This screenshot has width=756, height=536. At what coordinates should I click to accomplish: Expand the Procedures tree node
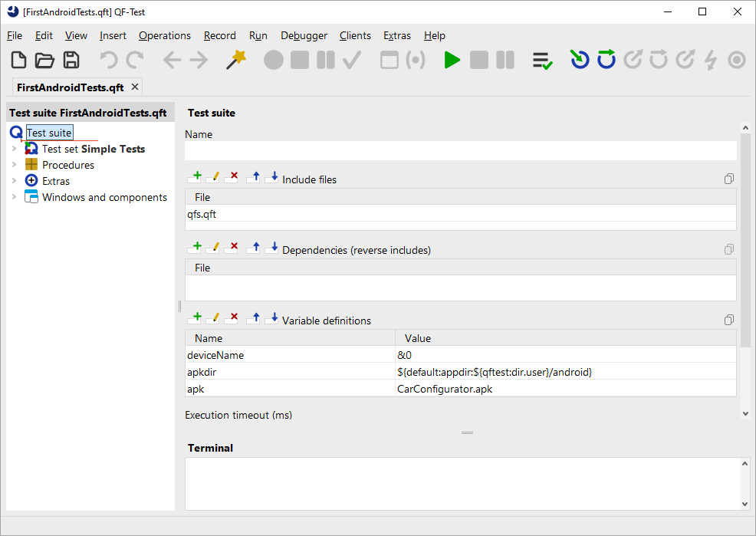click(x=14, y=166)
